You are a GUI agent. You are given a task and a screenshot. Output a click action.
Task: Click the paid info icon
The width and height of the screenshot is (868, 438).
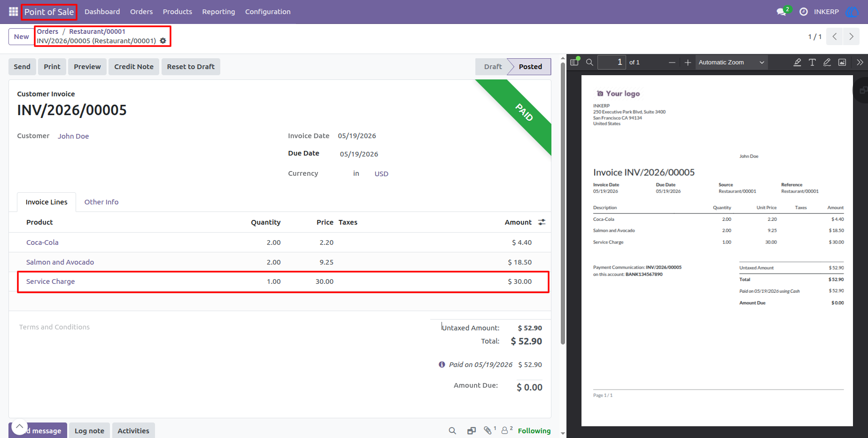pyautogui.click(x=442, y=365)
